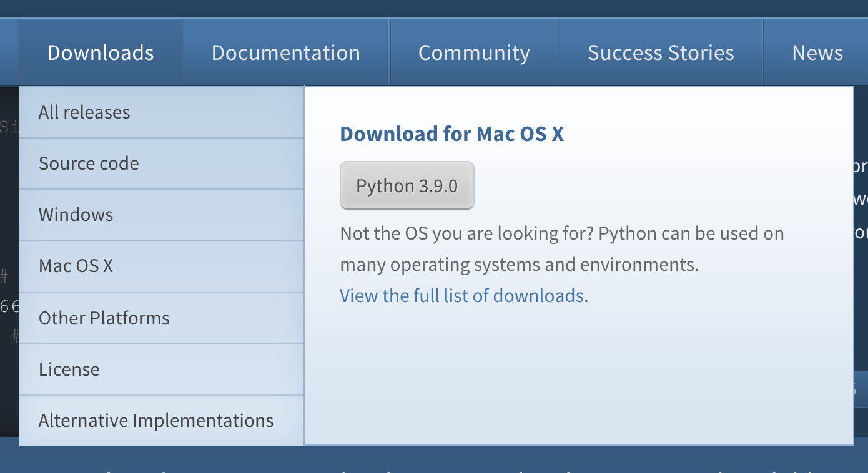Viewport: 868px width, 473px height.
Task: Click the Python 3.9.0 installer button
Action: coord(407,185)
